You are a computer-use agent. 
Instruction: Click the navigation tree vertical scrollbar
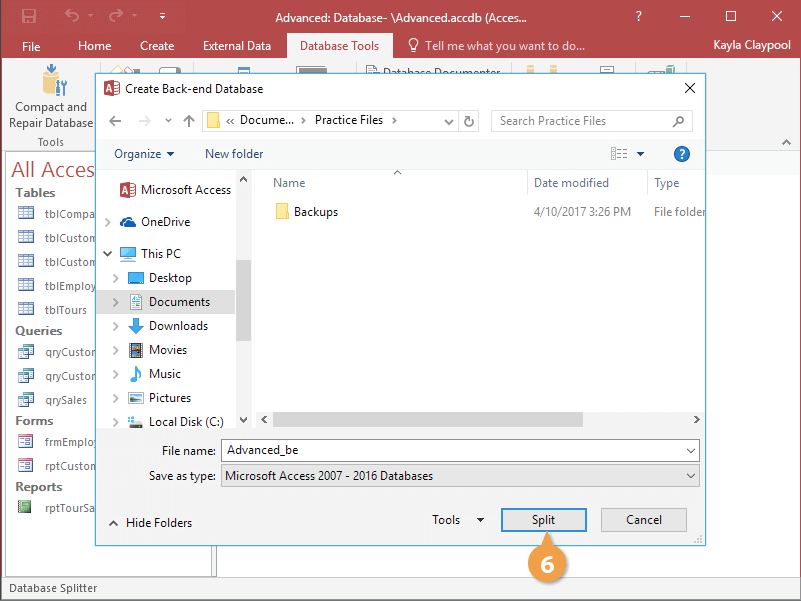[x=244, y=300]
